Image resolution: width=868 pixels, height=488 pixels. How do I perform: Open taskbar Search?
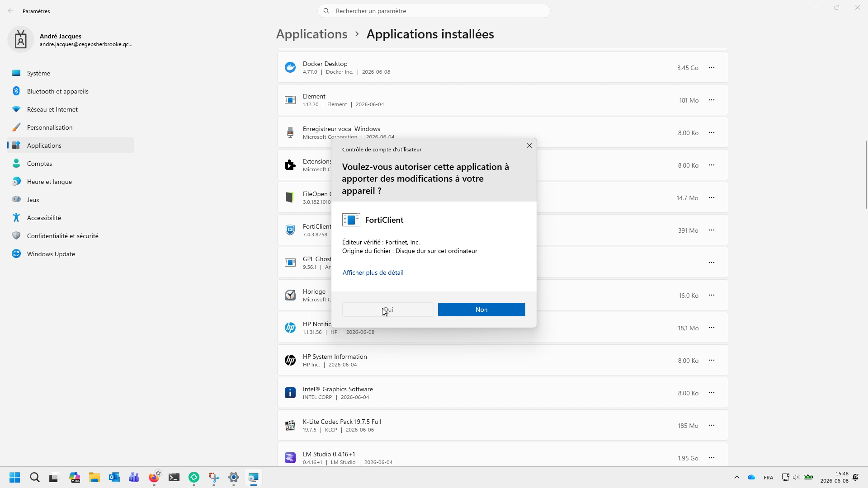point(35,478)
